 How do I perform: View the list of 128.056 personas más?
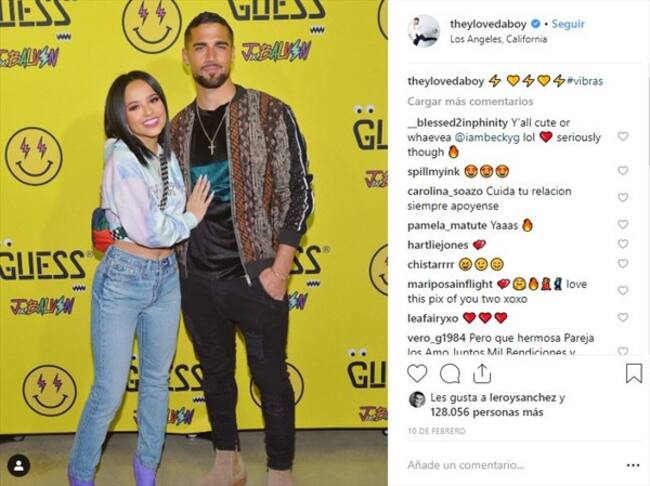487,412
